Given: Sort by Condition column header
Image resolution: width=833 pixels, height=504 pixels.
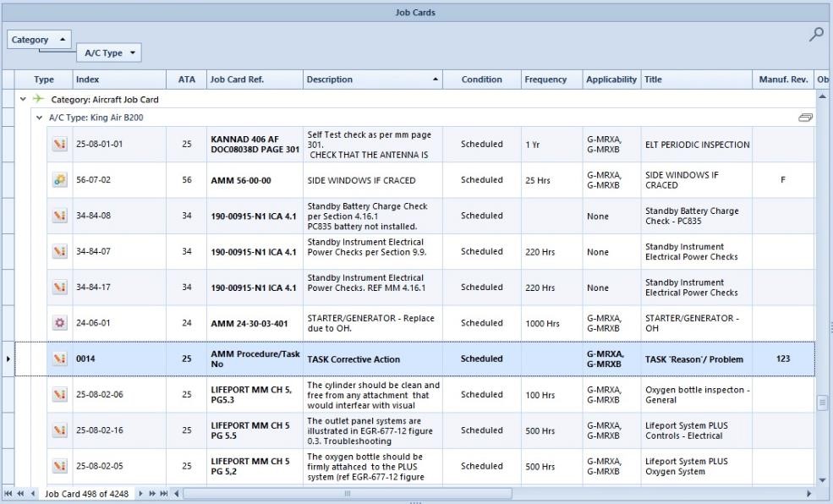Looking at the screenshot, I should [x=482, y=79].
